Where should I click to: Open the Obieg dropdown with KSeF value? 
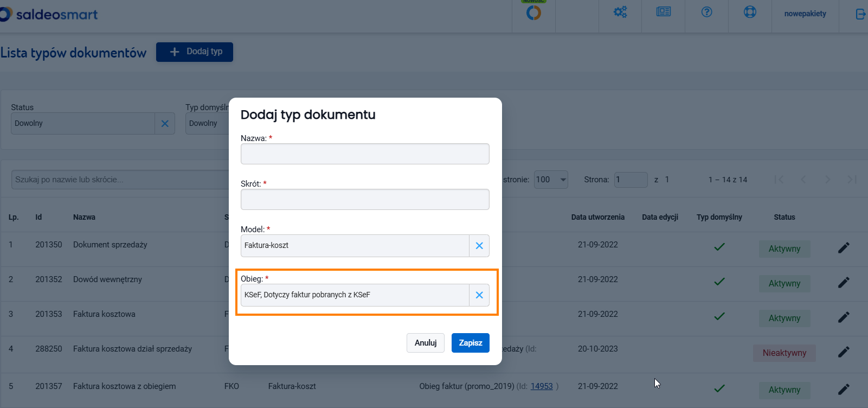click(x=355, y=295)
